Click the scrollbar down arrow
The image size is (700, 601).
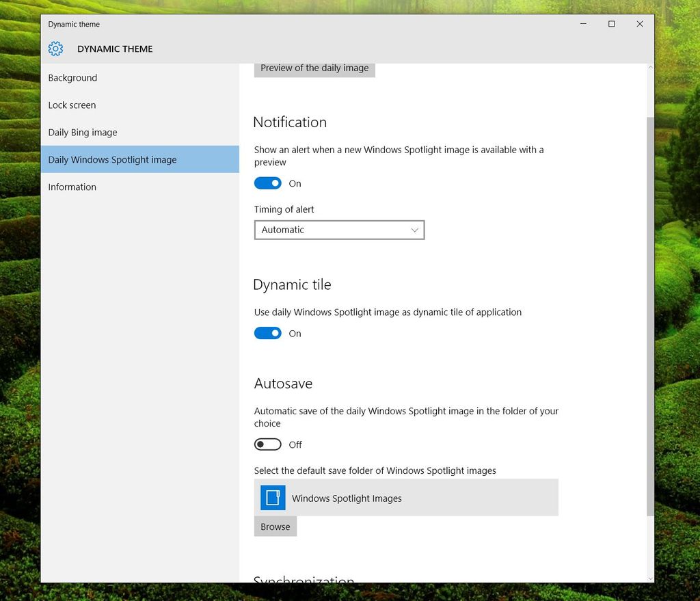tap(649, 576)
